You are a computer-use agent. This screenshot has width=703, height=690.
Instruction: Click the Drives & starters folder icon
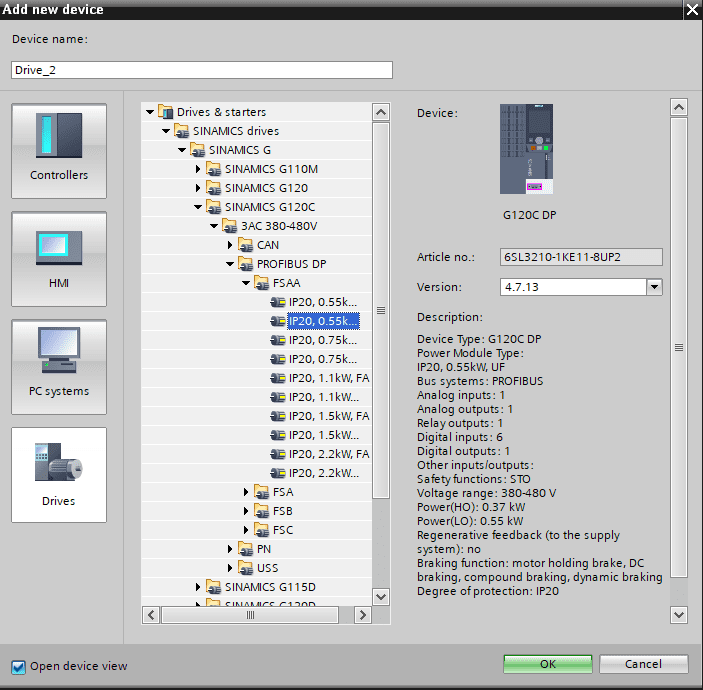(x=166, y=112)
